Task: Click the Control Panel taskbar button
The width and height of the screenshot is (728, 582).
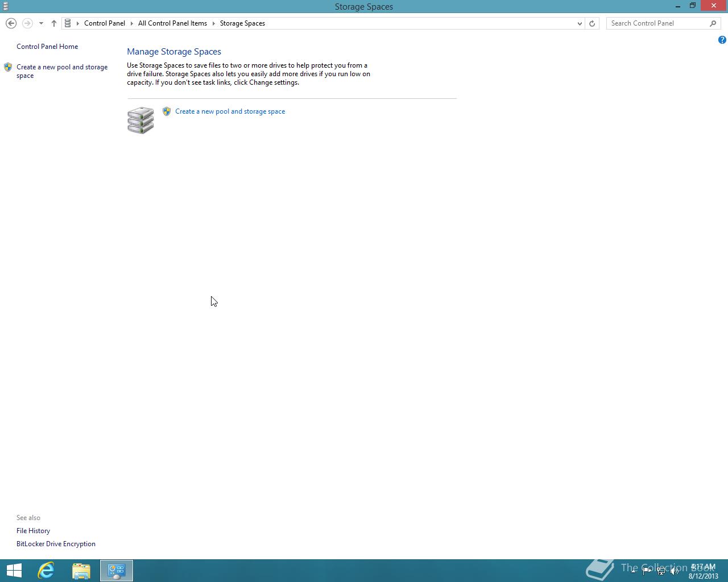Action: click(x=117, y=571)
